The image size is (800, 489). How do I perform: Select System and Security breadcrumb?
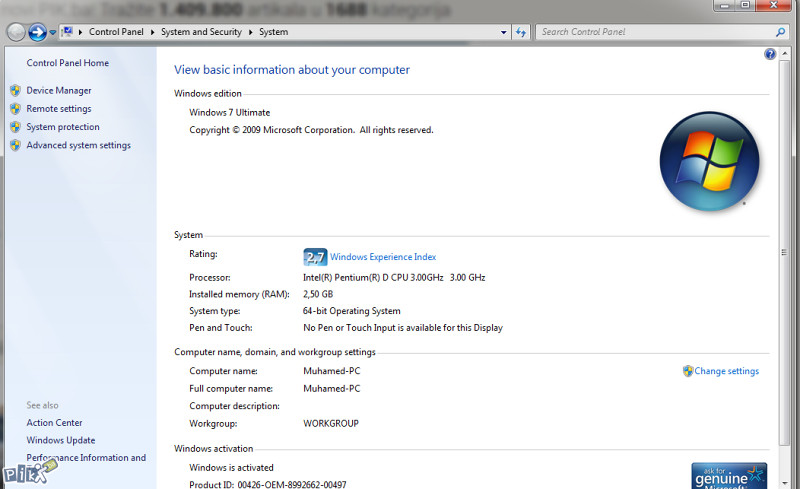point(202,32)
